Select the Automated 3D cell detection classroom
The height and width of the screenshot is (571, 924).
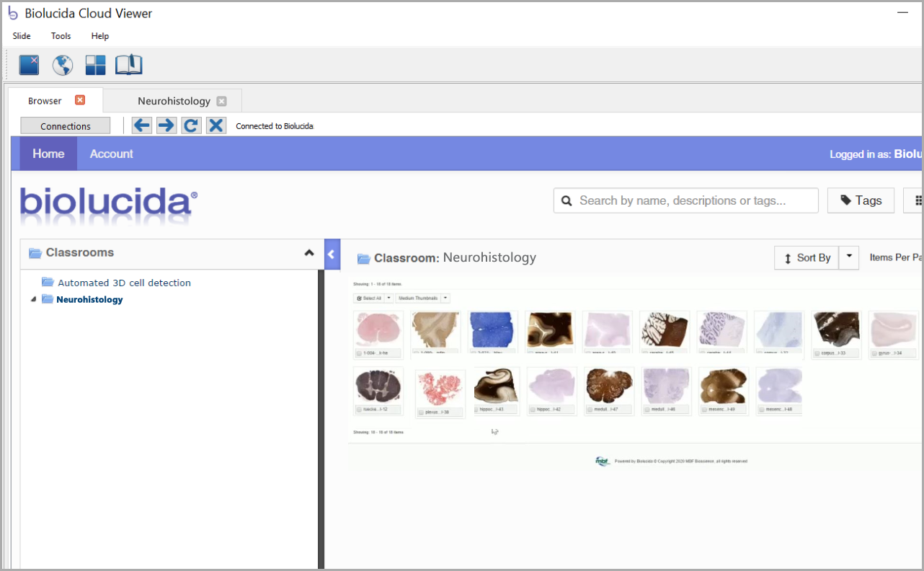pos(124,283)
